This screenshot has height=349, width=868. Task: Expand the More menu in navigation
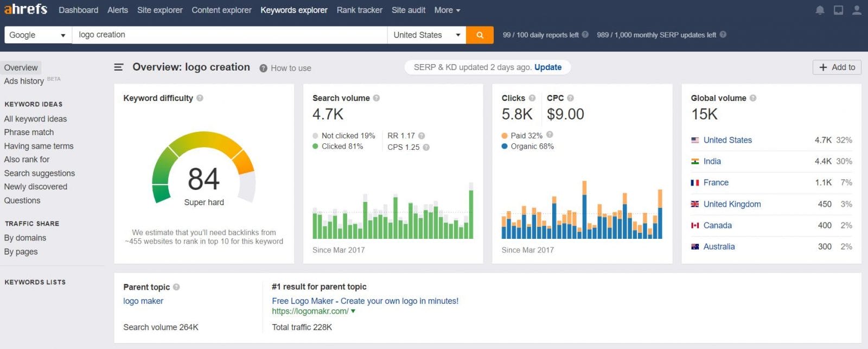pyautogui.click(x=447, y=10)
